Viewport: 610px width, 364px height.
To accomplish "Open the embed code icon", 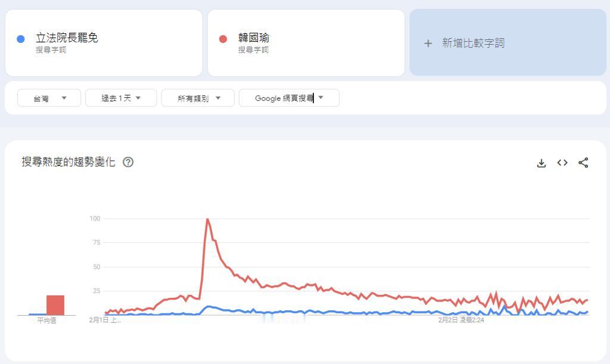I will pos(562,163).
